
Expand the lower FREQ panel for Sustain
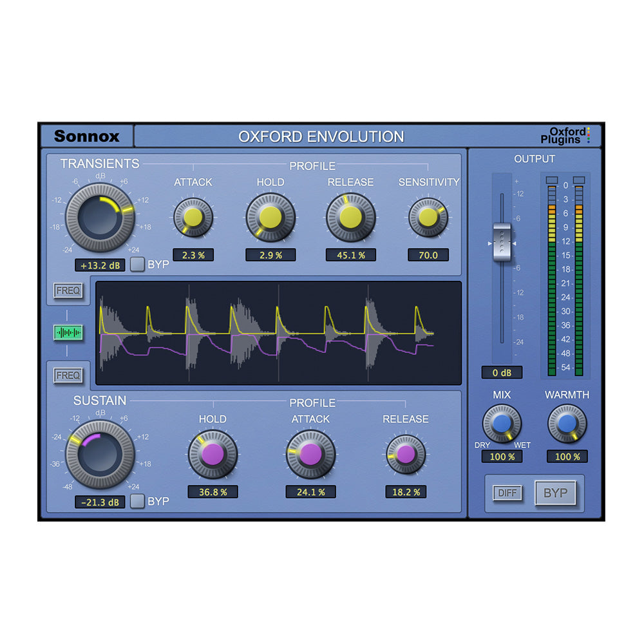coord(69,375)
